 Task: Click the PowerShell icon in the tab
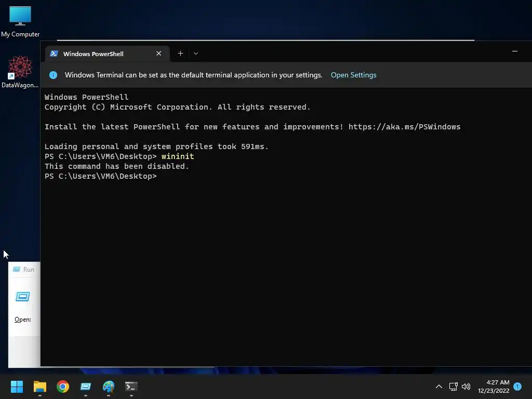click(54, 54)
